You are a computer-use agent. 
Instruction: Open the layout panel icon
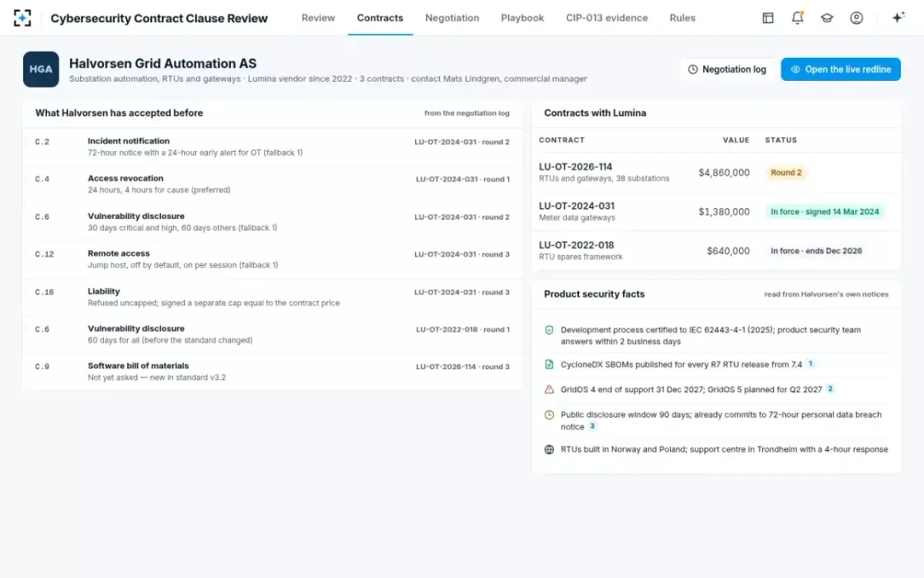(768, 18)
